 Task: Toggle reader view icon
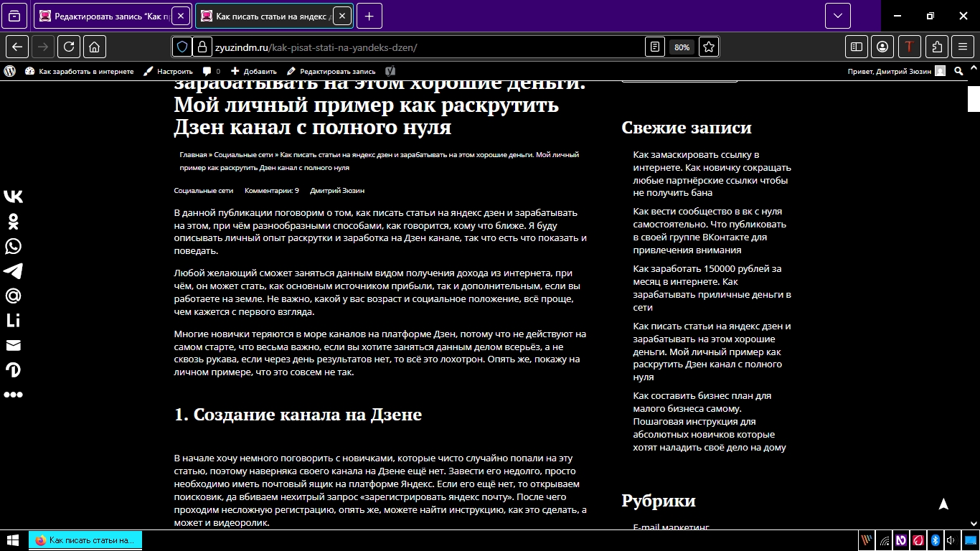coord(655,47)
